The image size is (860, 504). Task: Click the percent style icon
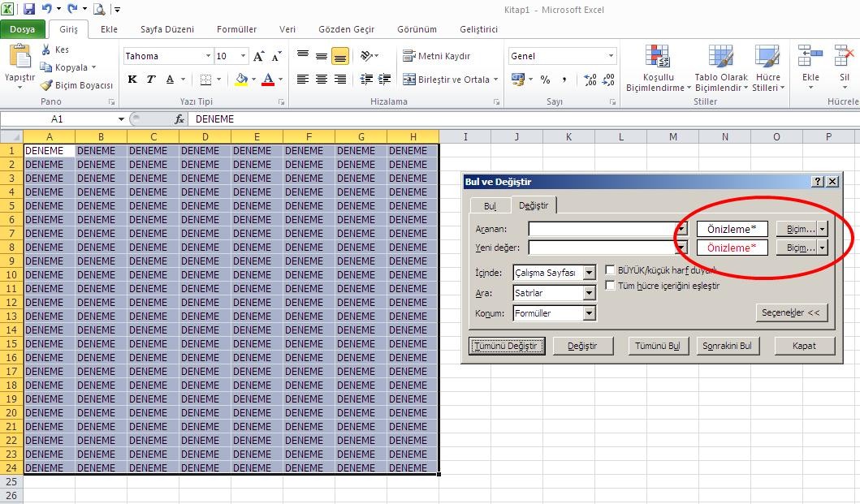[545, 80]
